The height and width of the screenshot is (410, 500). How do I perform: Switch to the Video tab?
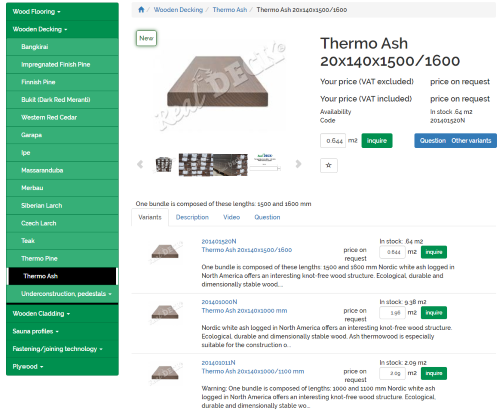[232, 217]
